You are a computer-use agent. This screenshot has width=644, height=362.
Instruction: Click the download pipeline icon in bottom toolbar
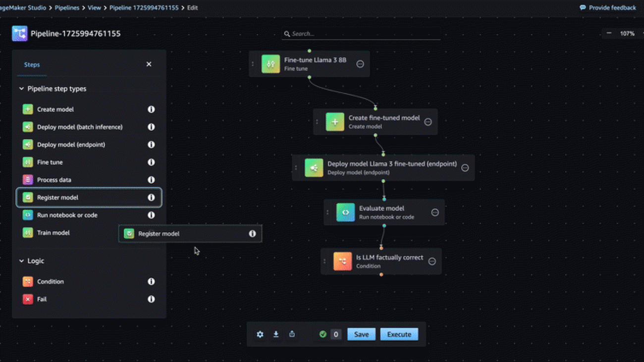(x=276, y=334)
